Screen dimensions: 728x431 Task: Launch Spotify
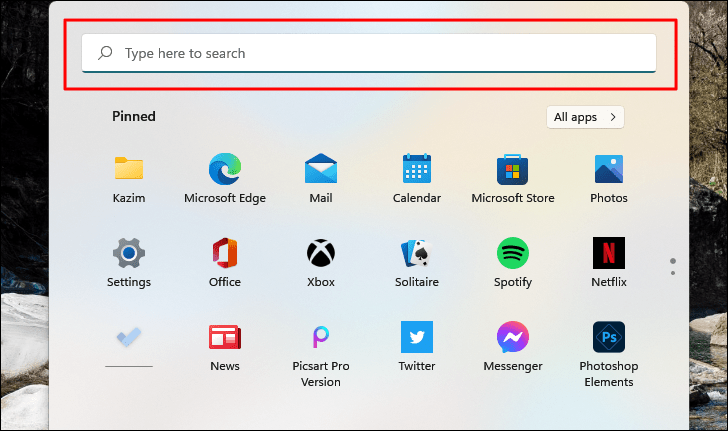pos(513,262)
